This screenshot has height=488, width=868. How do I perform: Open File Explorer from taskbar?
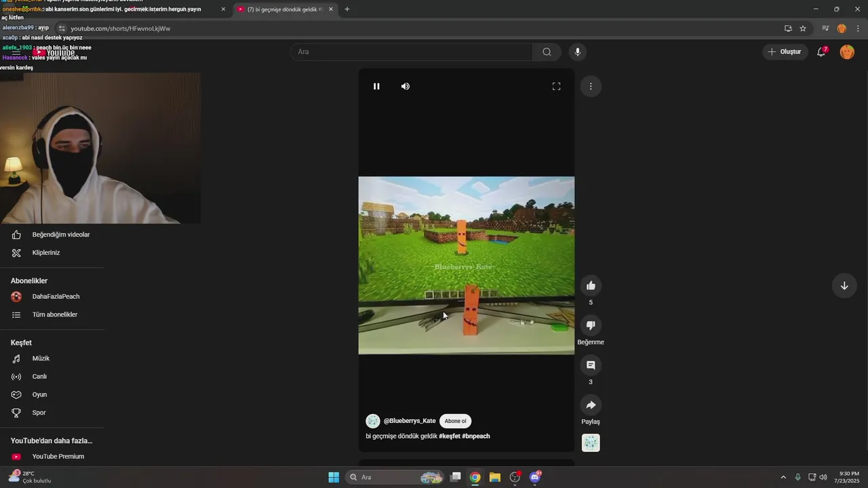[495, 477]
